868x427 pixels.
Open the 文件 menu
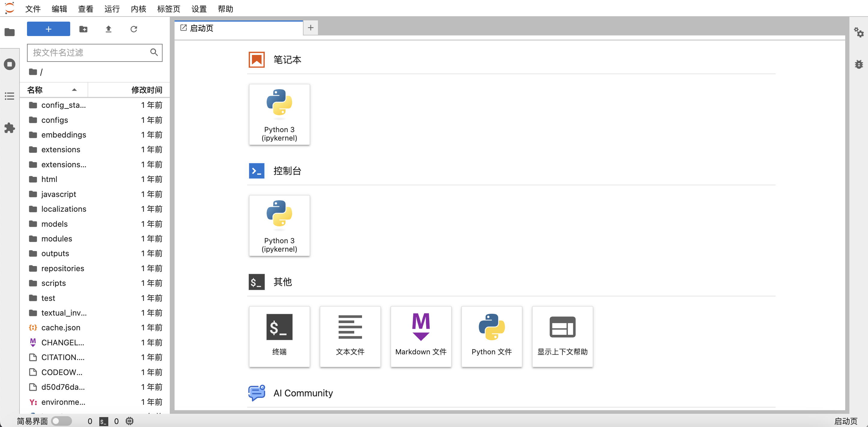(x=33, y=9)
